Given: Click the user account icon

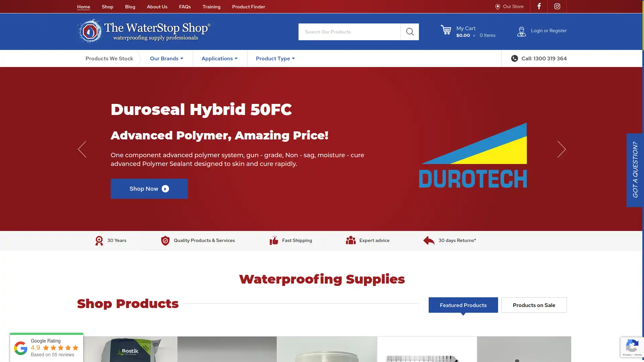Looking at the screenshot, I should pyautogui.click(x=521, y=32).
